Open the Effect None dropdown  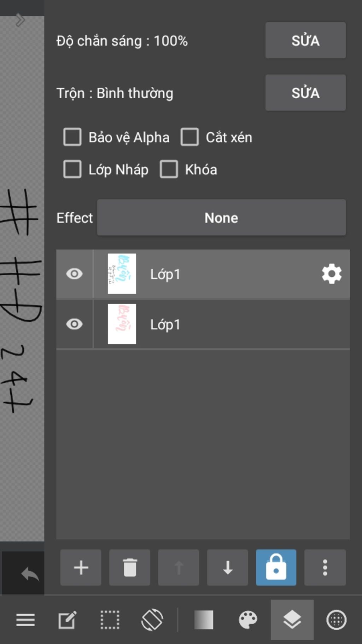pyautogui.click(x=221, y=217)
